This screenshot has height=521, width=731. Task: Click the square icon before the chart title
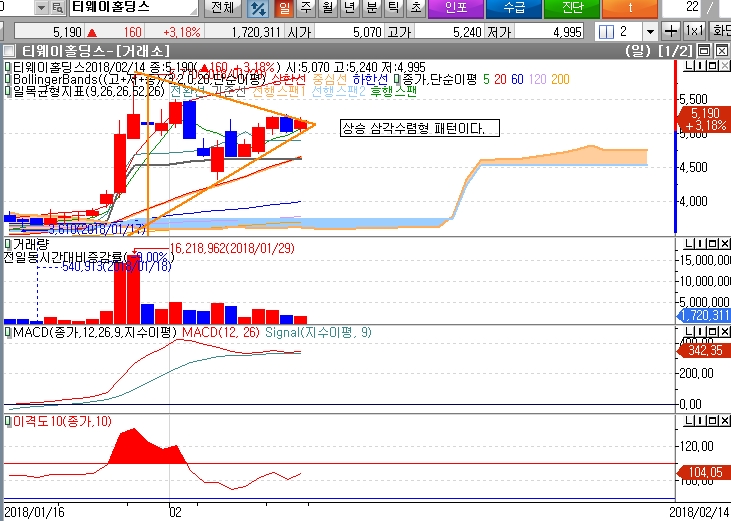pyautogui.click(x=8, y=50)
